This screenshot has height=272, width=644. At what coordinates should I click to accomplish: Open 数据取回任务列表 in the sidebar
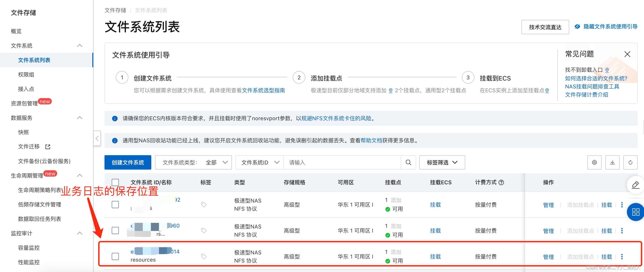[39, 219]
